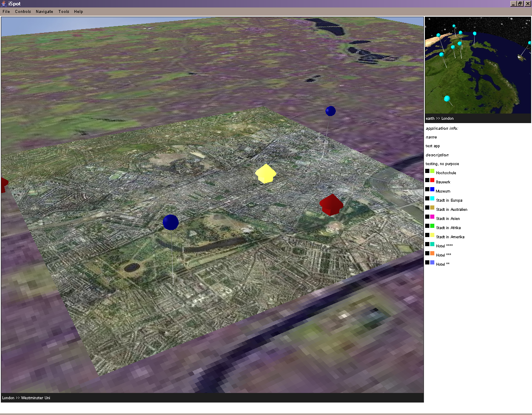Select the blue Museum sphere pin near Hyde Park
Image resolution: width=532 pixels, height=415 pixels.
coord(170,222)
